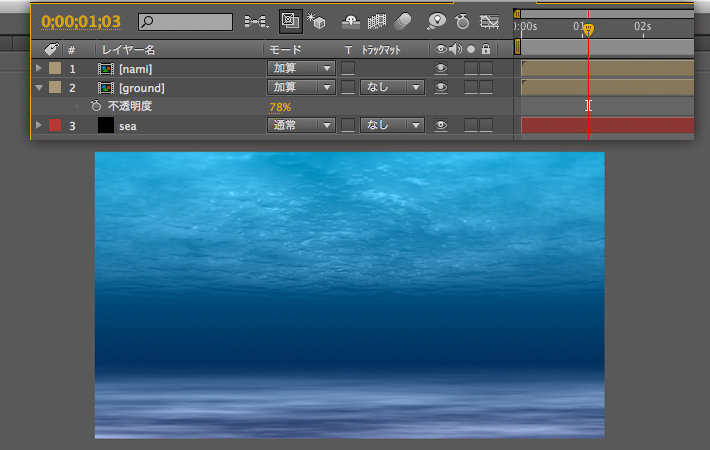Toggle the Live Update icon

(291, 21)
